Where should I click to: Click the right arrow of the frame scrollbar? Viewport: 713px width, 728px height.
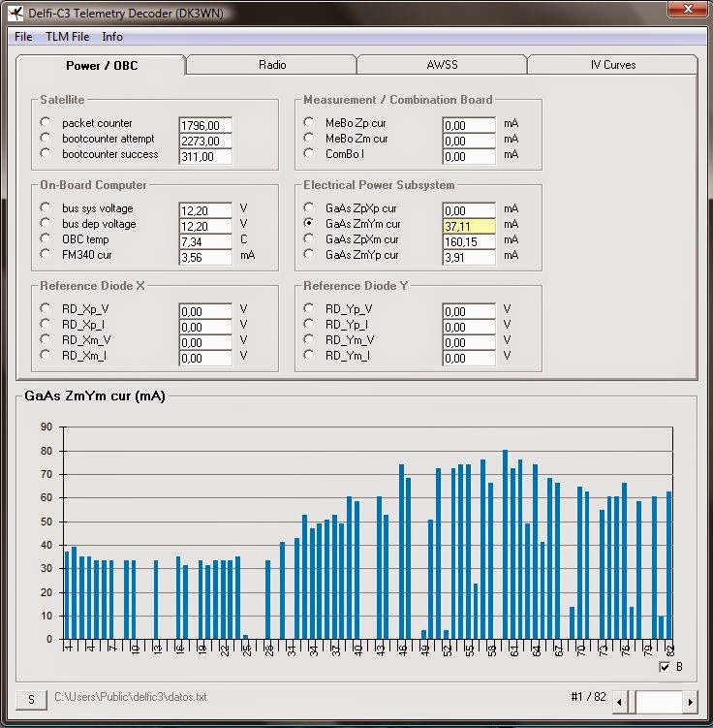(690, 702)
